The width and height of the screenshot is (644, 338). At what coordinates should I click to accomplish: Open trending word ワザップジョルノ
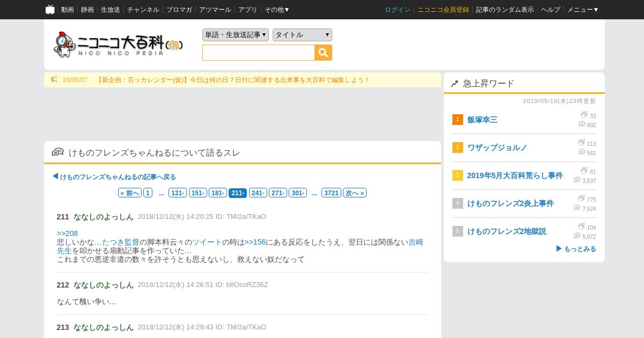497,148
